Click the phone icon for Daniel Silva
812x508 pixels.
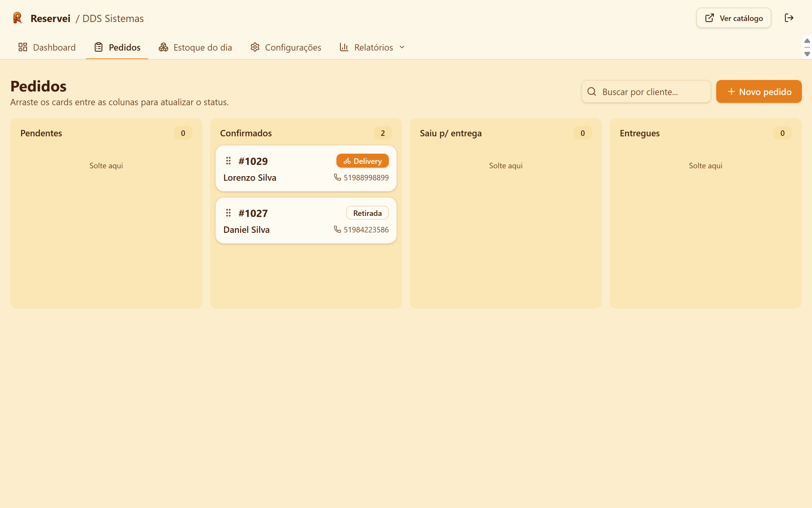pyautogui.click(x=337, y=229)
